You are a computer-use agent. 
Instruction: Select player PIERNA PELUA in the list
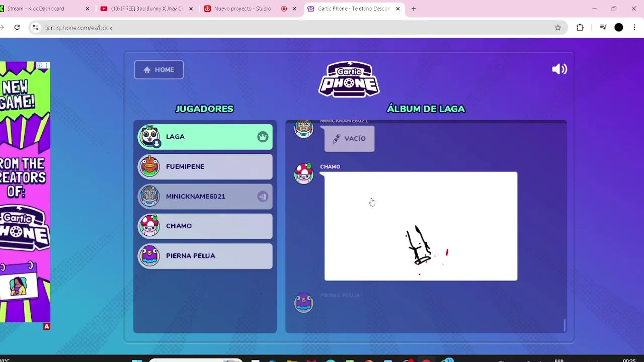click(x=205, y=255)
